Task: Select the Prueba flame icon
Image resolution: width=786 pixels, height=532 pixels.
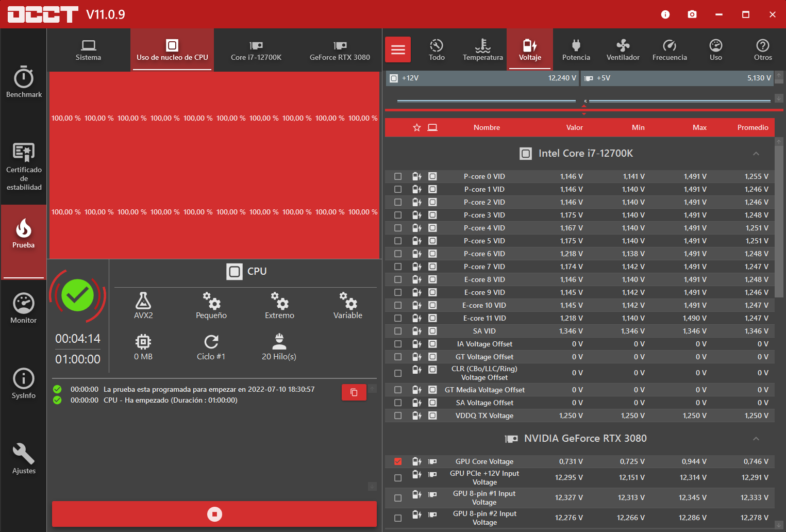Action: point(24,228)
